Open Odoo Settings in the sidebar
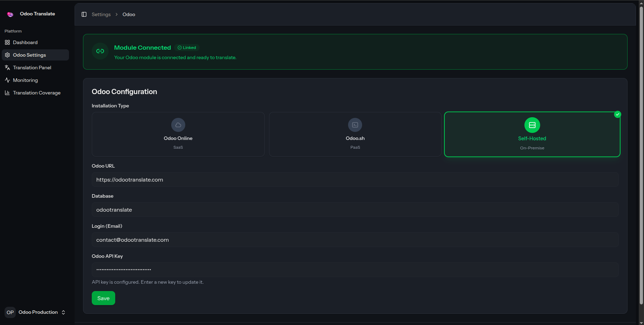This screenshot has height=325, width=644. pos(35,55)
